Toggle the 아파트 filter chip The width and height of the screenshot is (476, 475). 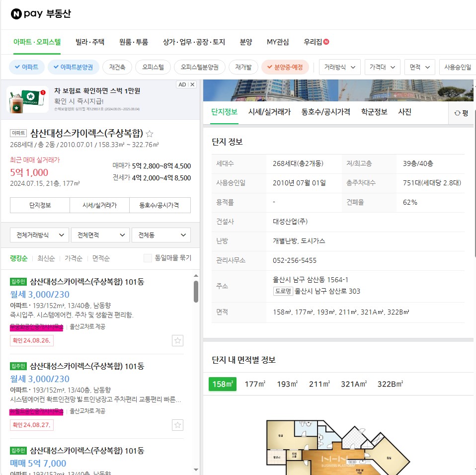[x=27, y=67]
